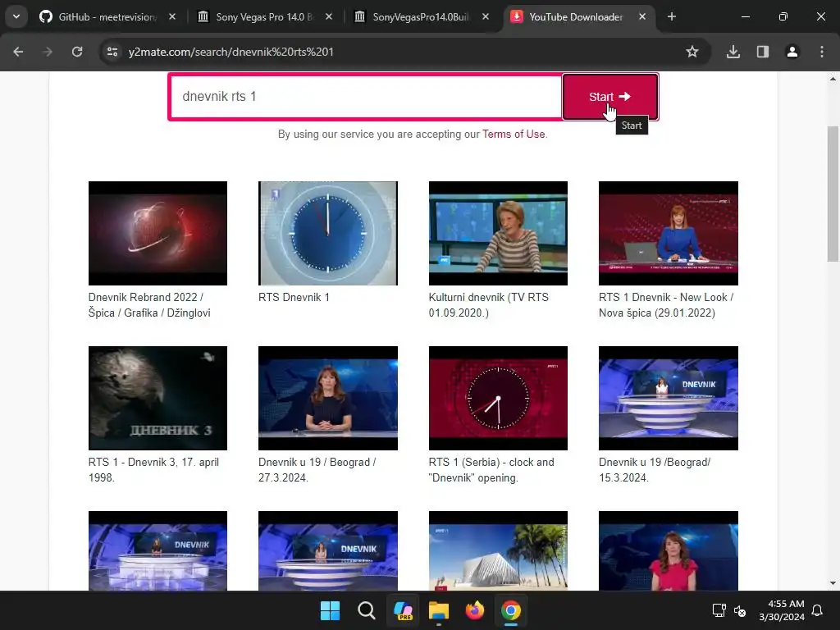Open the DNEVNIK studio thumbnail in third row first
840x630 pixels.
[x=157, y=550]
